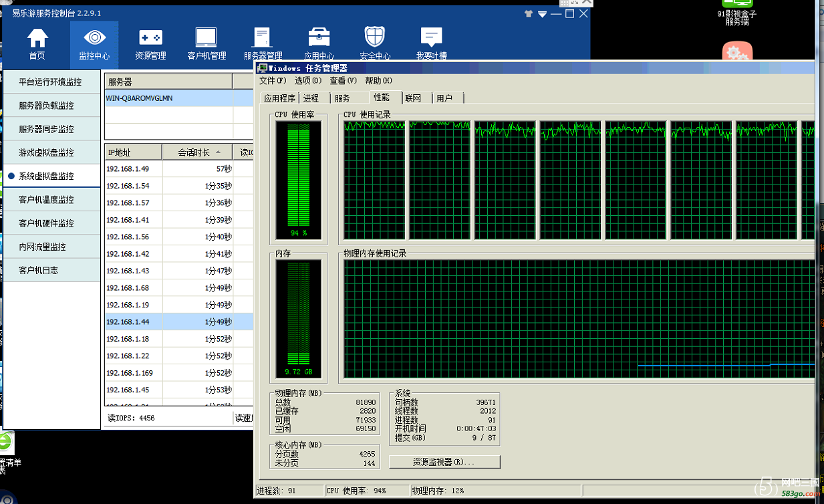Switch to the 服务 tab
Image resolution: width=824 pixels, height=504 pixels.
point(342,98)
